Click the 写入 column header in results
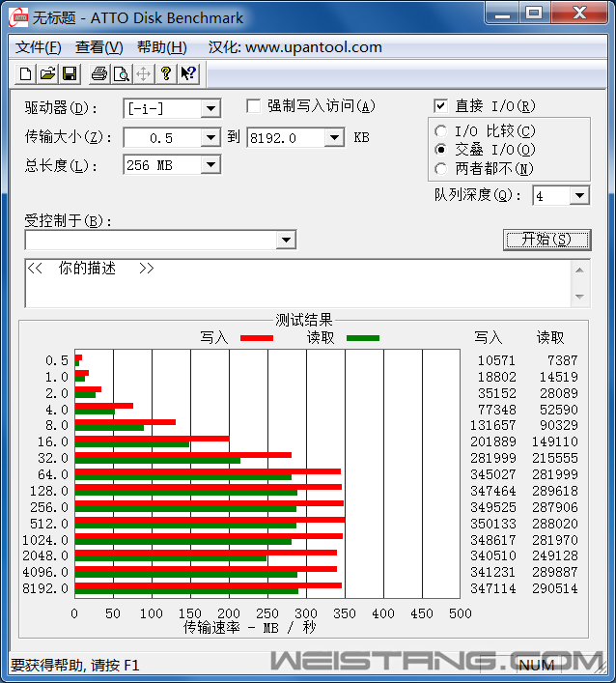Image resolution: width=616 pixels, height=683 pixels. (x=489, y=337)
